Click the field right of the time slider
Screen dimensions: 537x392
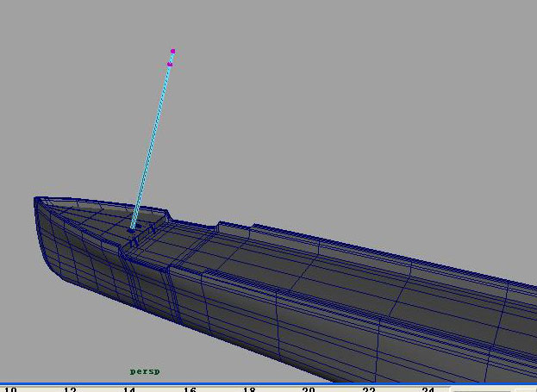481,390
